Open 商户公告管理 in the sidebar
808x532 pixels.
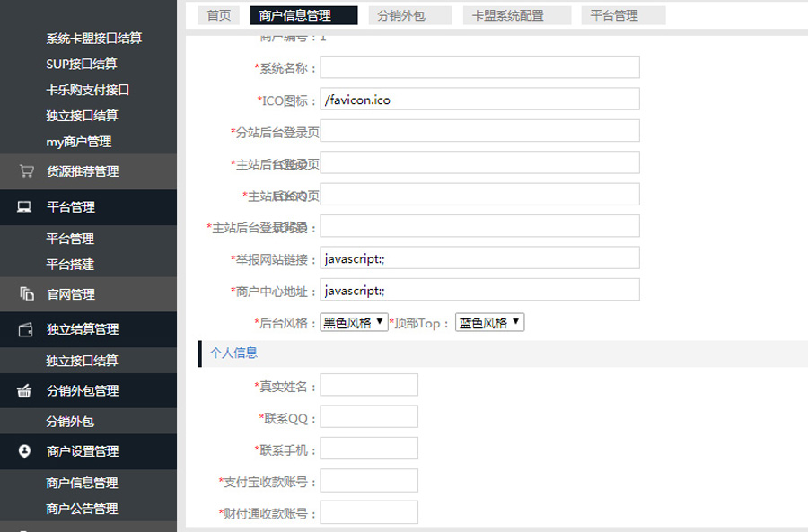tap(82, 509)
